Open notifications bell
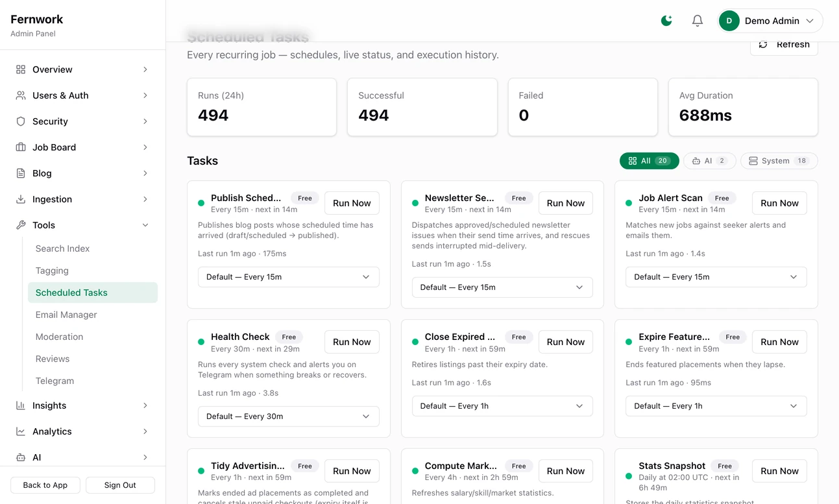This screenshot has height=504, width=839. [698, 21]
